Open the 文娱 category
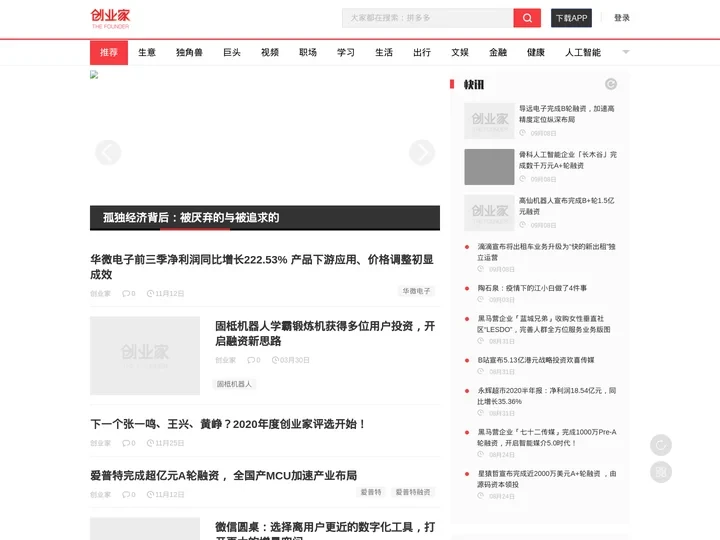720x540 pixels. pos(460,52)
